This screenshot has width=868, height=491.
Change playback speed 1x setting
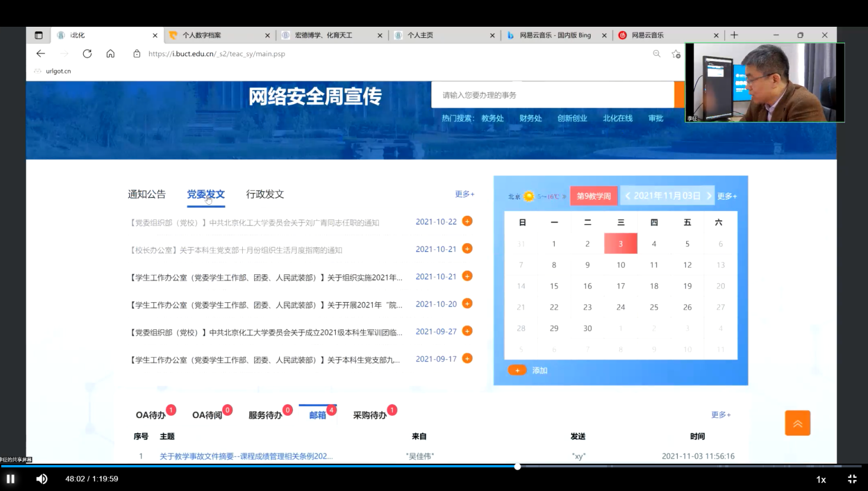coord(820,479)
